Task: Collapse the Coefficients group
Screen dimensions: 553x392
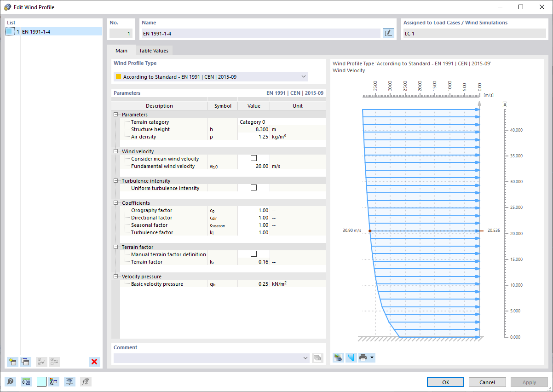Action: point(115,203)
